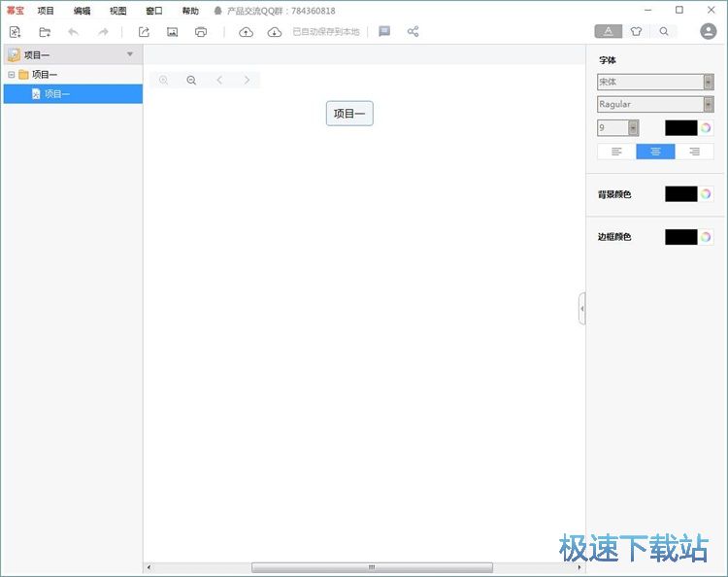The image size is (728, 577).
Task: Print the current mind map
Action: click(x=201, y=32)
